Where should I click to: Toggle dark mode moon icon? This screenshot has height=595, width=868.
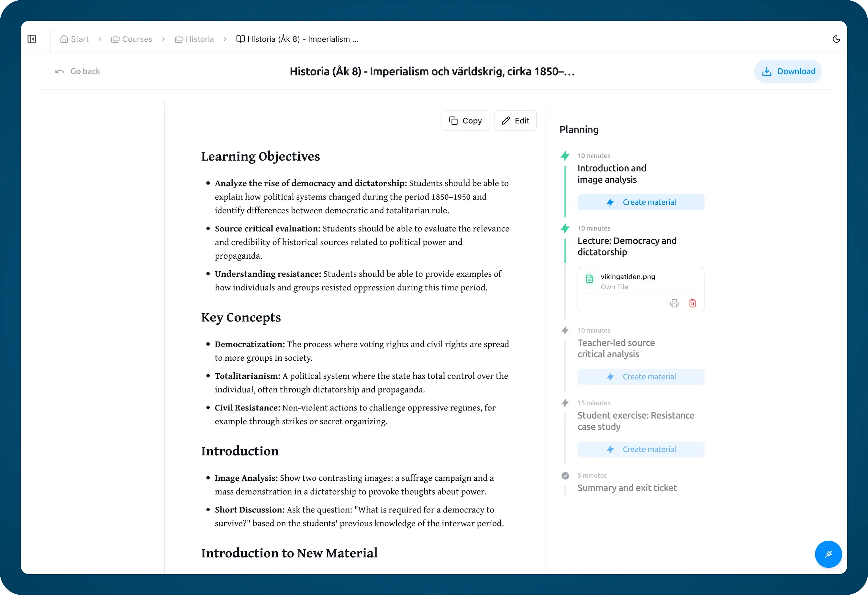(836, 39)
